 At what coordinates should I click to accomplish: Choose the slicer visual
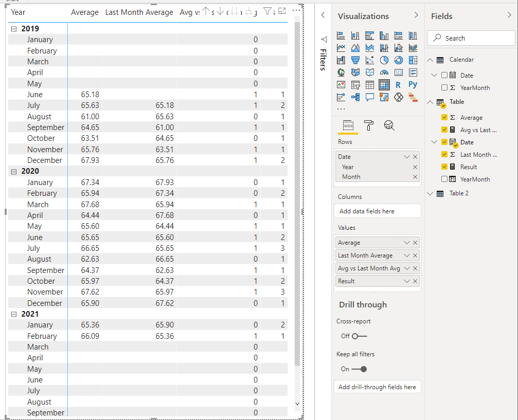coord(355,85)
